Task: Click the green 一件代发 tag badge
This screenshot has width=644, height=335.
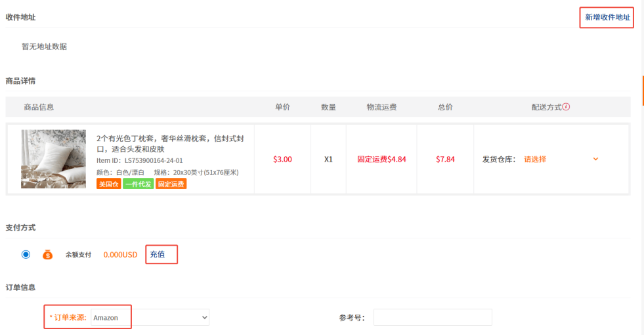Action: [x=139, y=184]
